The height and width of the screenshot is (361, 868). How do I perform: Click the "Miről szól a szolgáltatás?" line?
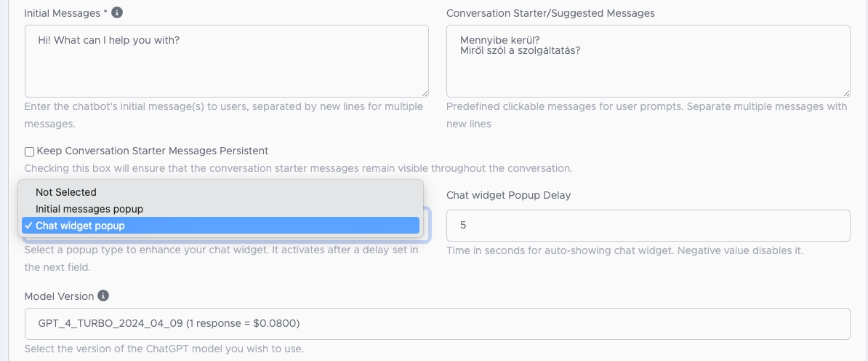(x=520, y=51)
